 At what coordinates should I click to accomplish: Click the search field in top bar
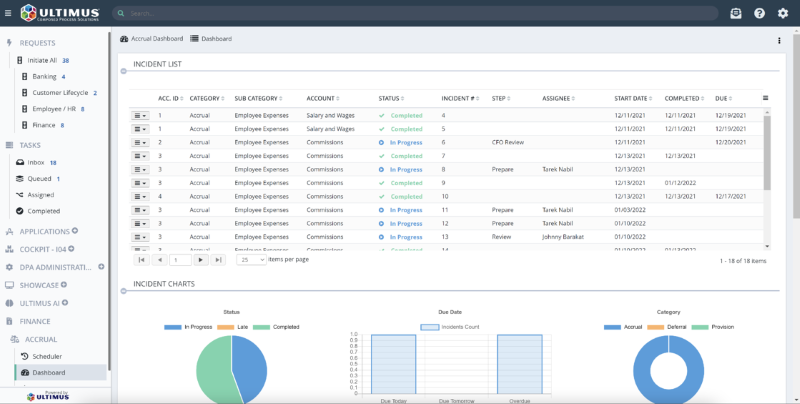coord(415,13)
